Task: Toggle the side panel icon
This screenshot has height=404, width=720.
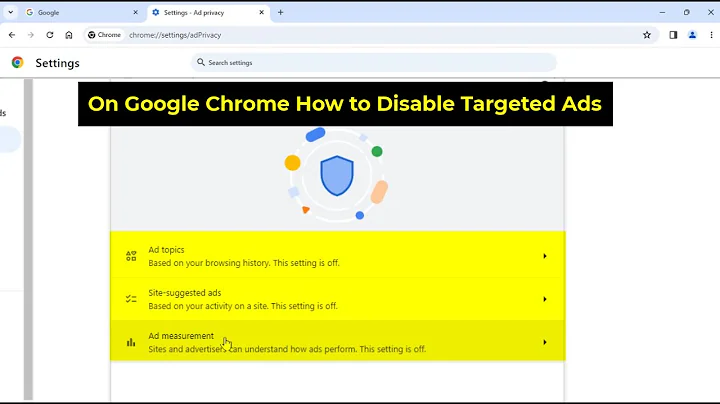Action: (x=673, y=35)
